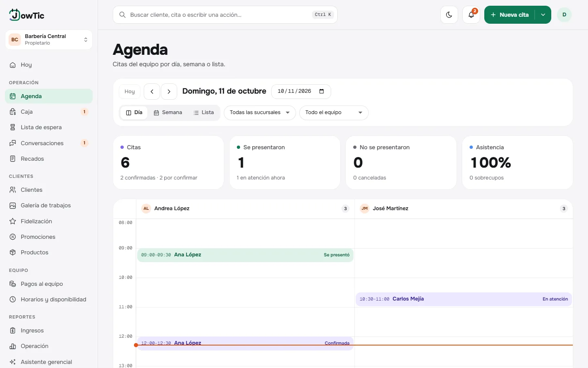The width and height of the screenshot is (588, 368).
Task: Open Promociones percent icon
Action: pos(13,237)
